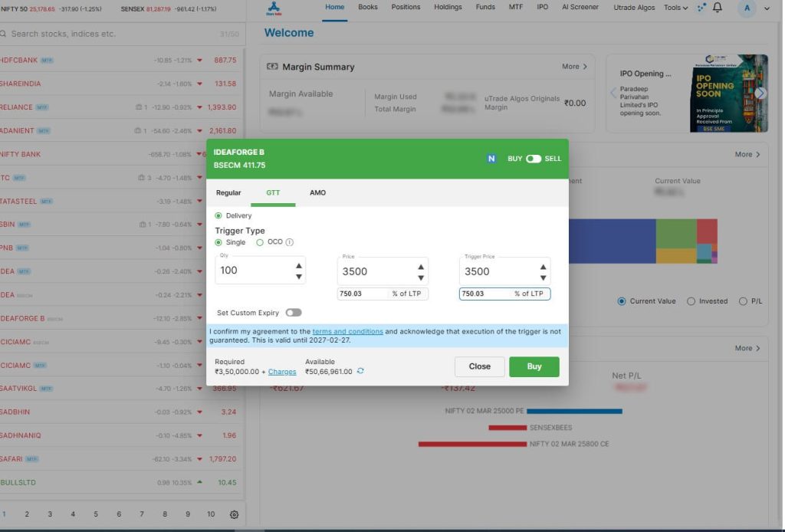This screenshot has width=785, height=532.
Task: Open the Holdings navigation item
Action: 447,7
